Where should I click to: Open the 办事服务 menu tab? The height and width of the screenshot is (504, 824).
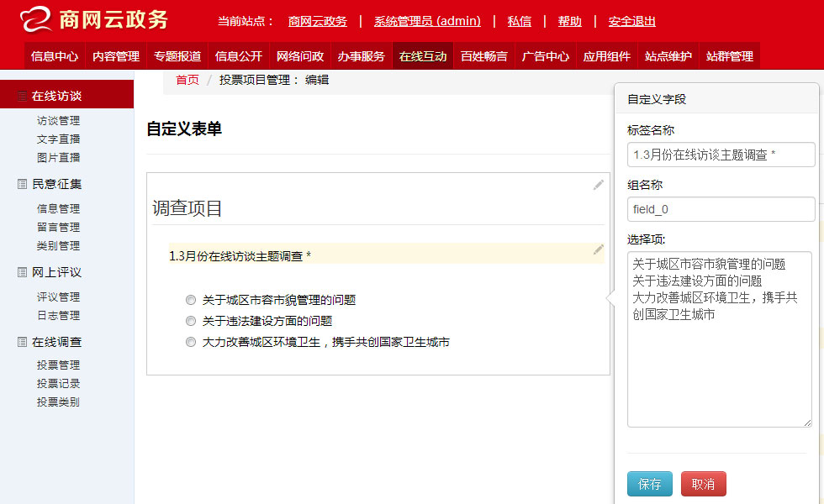tap(361, 55)
